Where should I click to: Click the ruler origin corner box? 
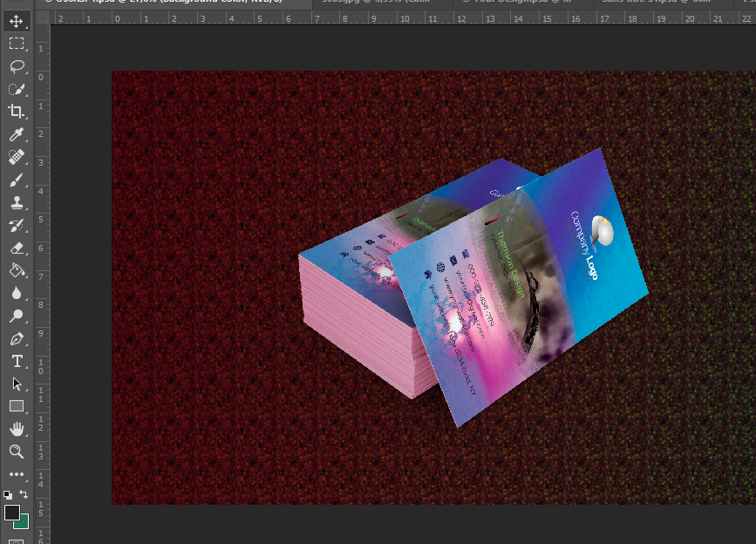[43, 18]
